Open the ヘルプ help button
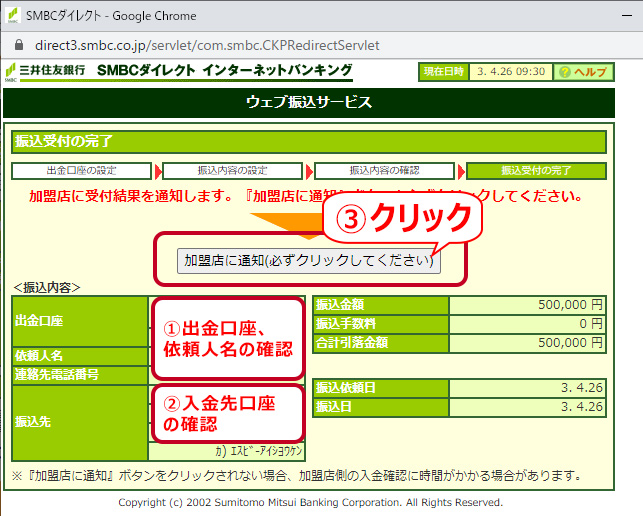Image resolution: width=643 pixels, height=516 pixels. pos(583,72)
